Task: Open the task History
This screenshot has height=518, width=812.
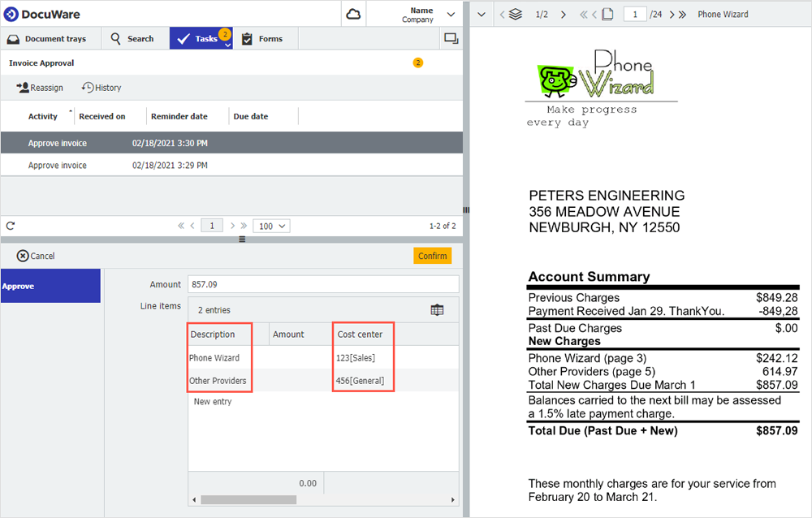Action: [x=101, y=88]
